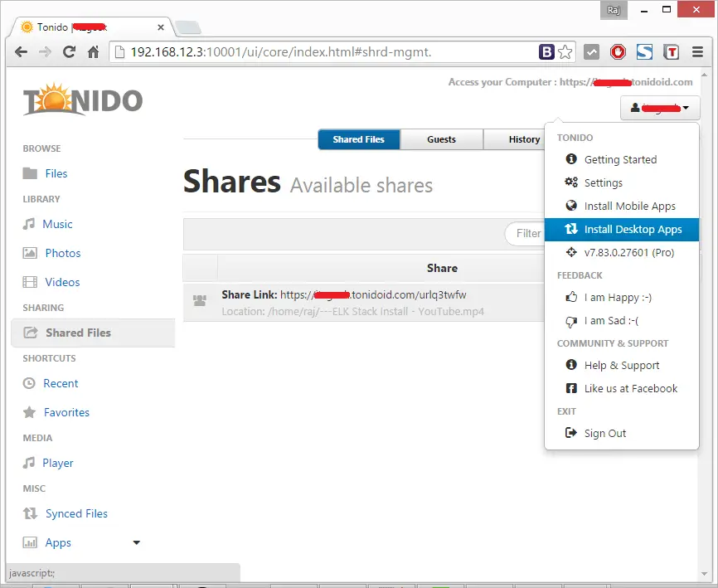Image resolution: width=718 pixels, height=588 pixels.
Task: Click the Share column header
Action: [442, 268]
